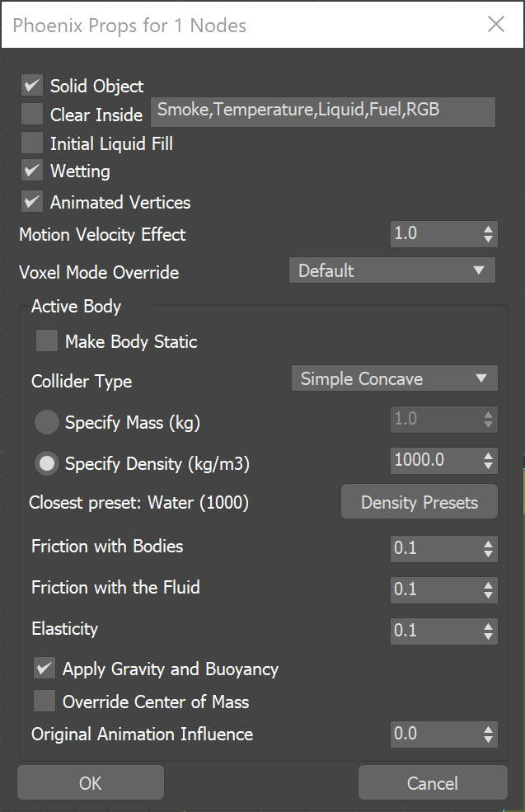Enable the Clear Inside checkbox
The image size is (525, 812).
click(x=31, y=114)
